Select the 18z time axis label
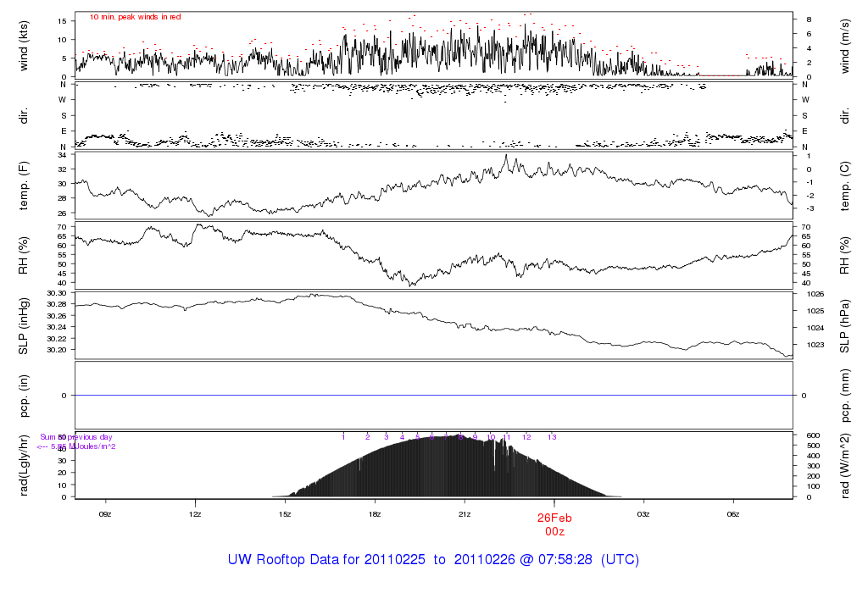 pos(375,513)
